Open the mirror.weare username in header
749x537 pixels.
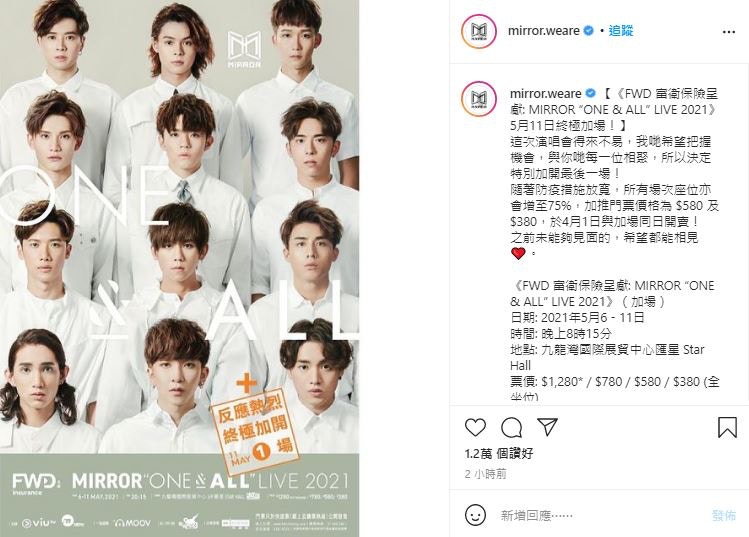544,31
